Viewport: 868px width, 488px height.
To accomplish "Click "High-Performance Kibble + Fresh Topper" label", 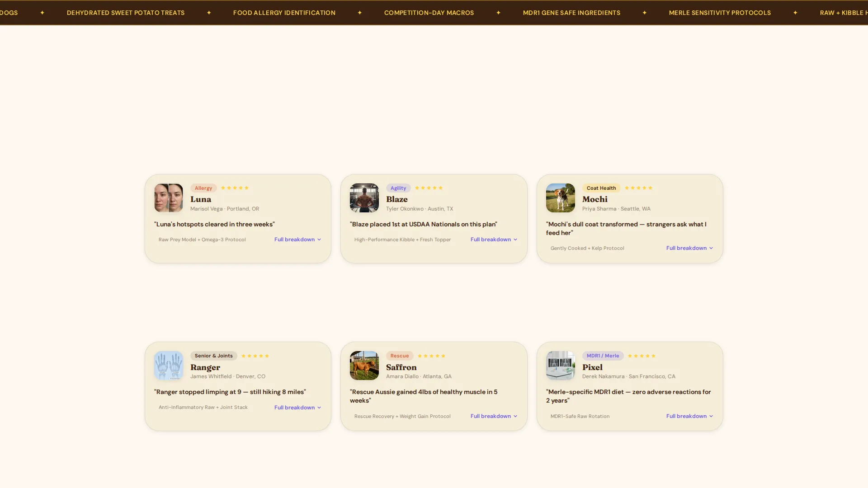I will [x=402, y=239].
